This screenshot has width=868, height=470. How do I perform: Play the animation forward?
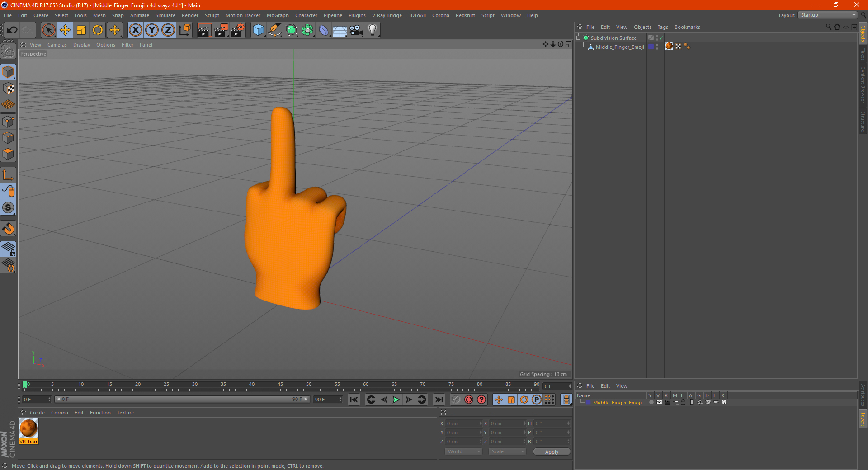coord(396,399)
